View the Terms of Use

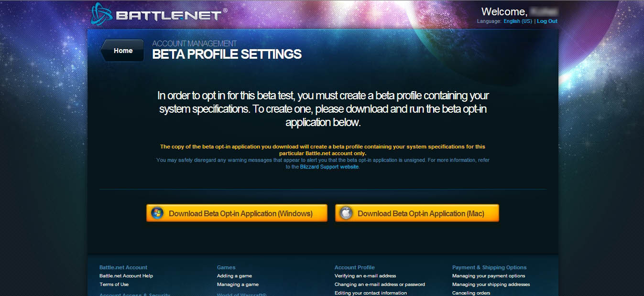(114, 285)
